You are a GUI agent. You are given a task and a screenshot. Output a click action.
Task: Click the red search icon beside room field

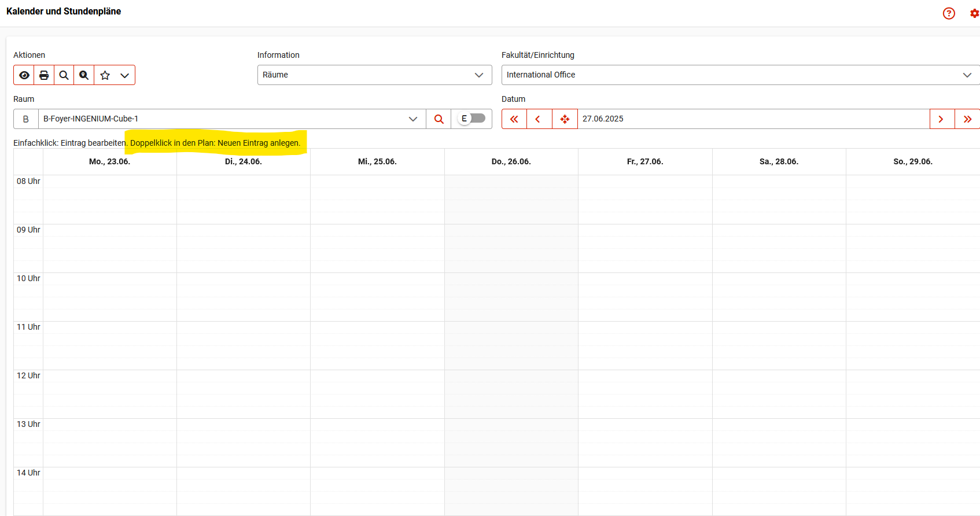click(x=439, y=119)
